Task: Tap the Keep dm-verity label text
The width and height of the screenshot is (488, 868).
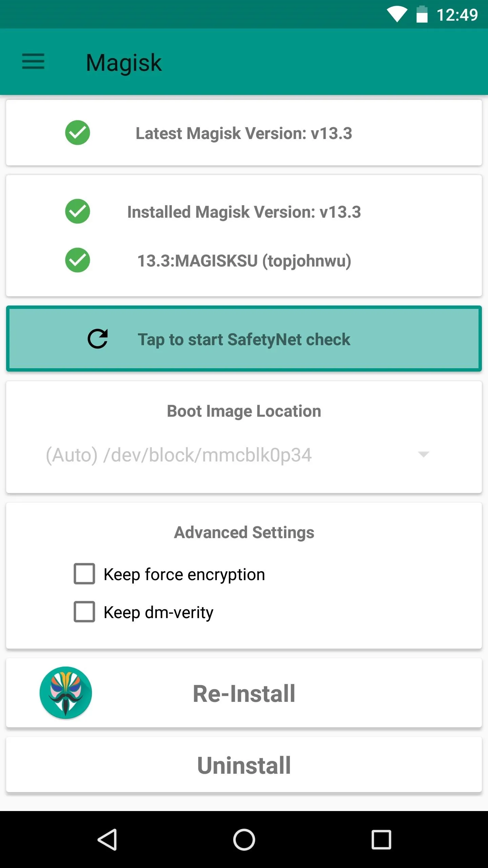Action: (159, 612)
